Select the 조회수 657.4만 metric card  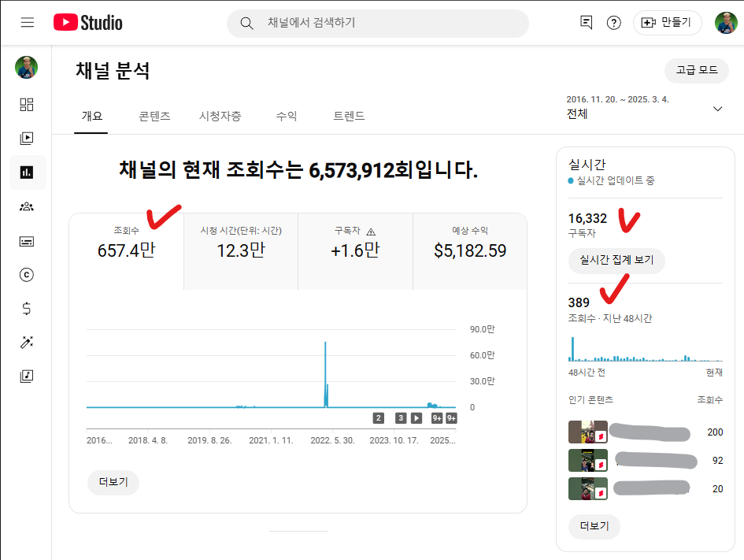(126, 251)
